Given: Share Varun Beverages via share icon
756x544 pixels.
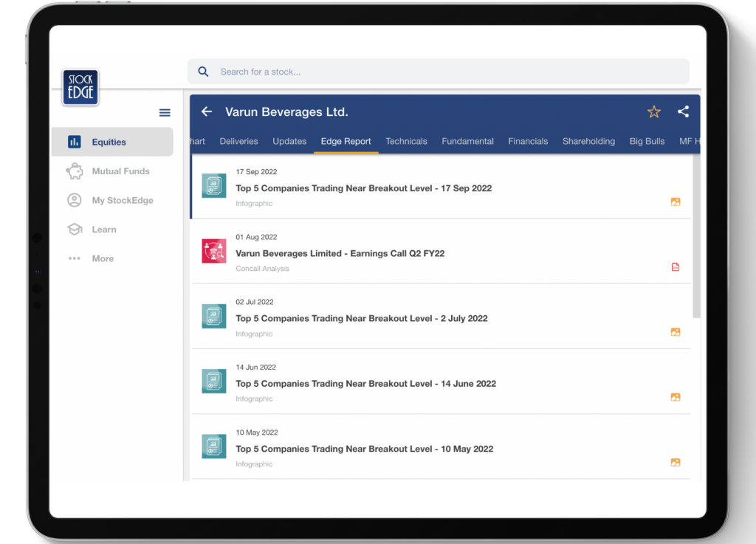Looking at the screenshot, I should coord(683,111).
